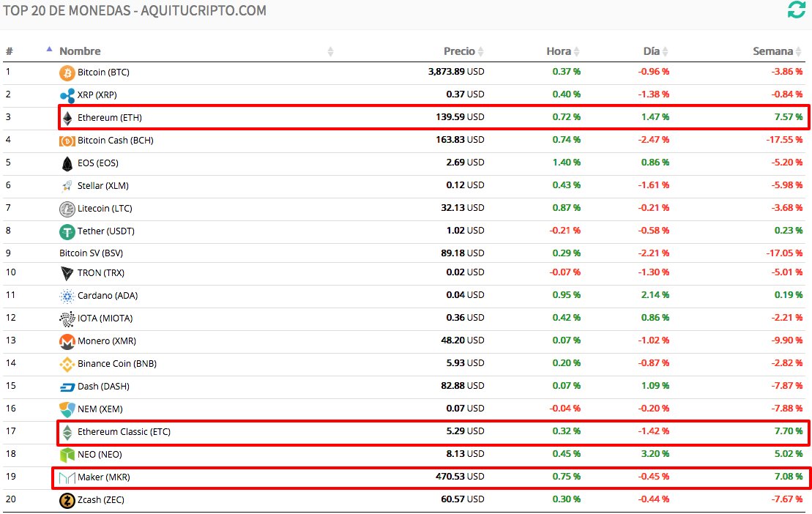Click the Zcash logo icon

67,501
